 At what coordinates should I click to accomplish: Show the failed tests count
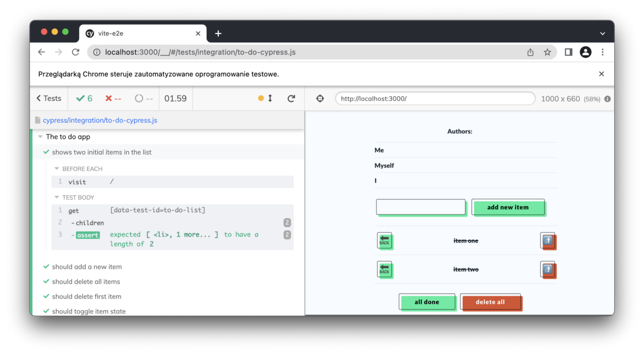113,98
